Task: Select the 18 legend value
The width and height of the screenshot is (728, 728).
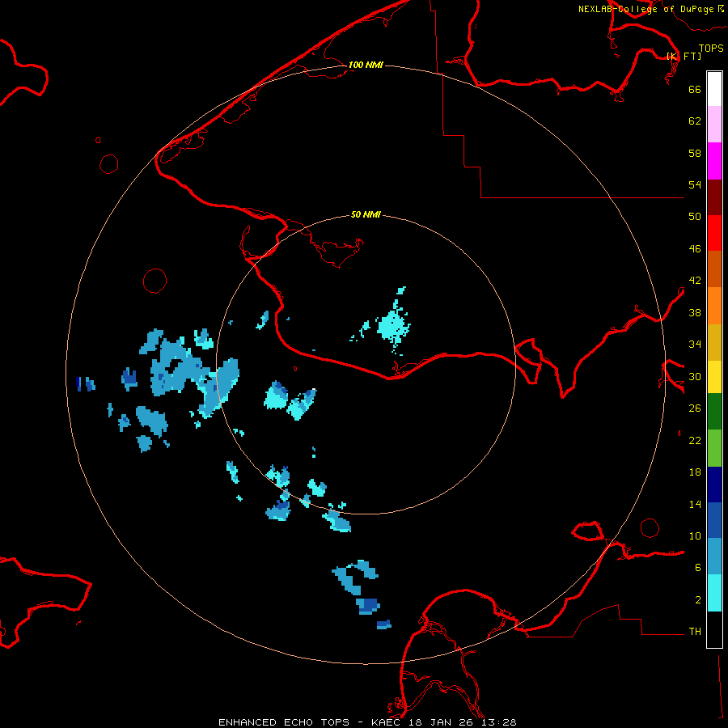Action: [695, 472]
